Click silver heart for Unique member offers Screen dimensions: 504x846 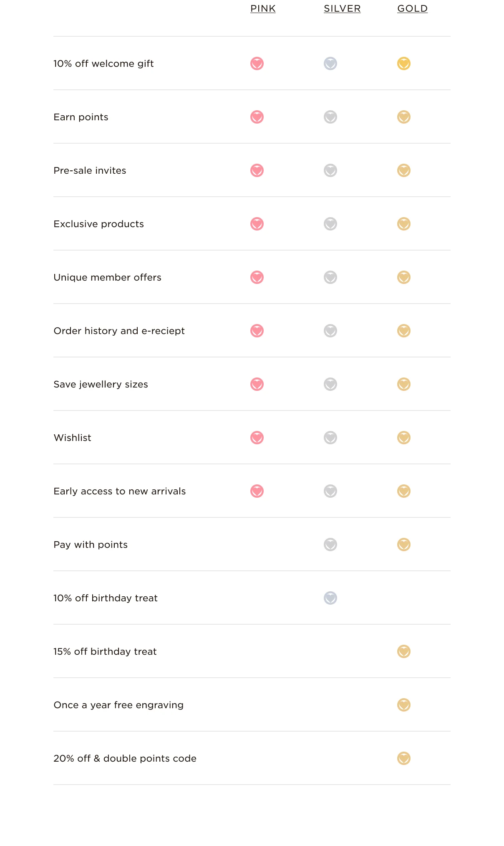[330, 277]
